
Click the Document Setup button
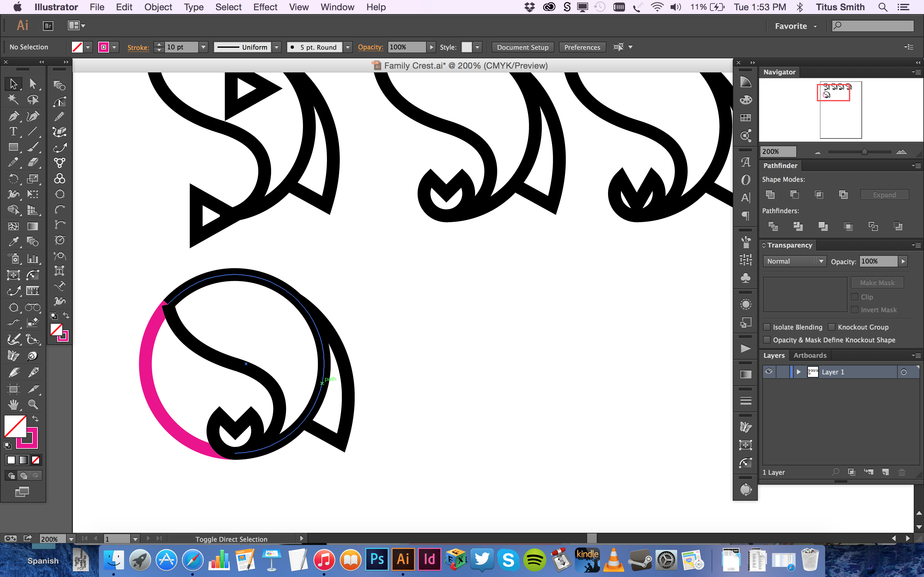click(522, 47)
